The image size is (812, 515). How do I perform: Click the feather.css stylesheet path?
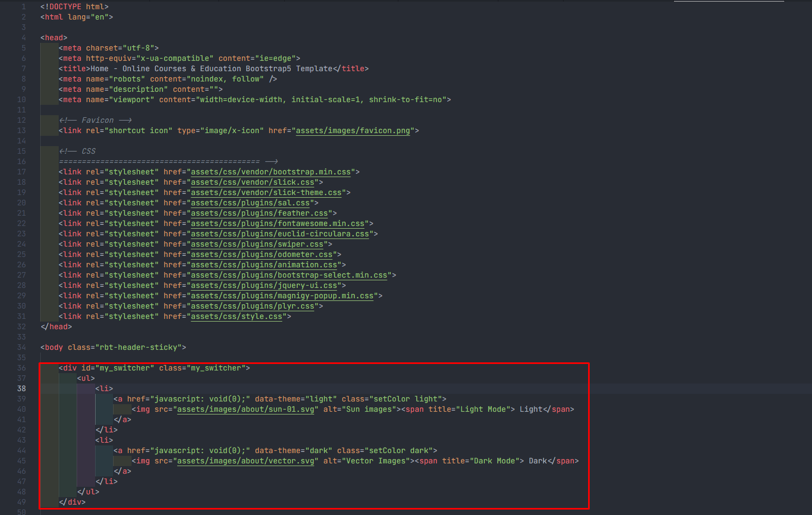click(x=259, y=213)
